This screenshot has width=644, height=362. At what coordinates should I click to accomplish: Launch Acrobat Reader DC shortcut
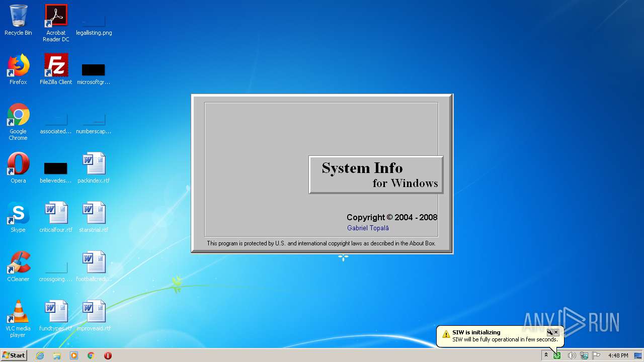point(56,23)
